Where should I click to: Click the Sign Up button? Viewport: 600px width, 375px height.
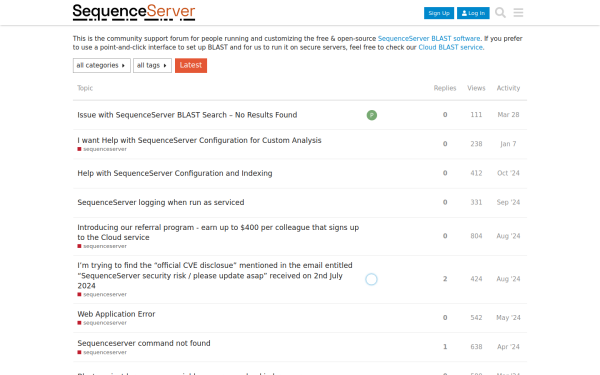coord(439,13)
